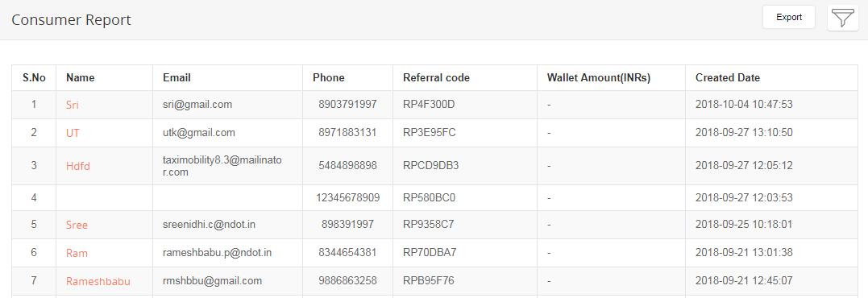Viewport: 868px width, 298px height.
Task: Open consumer Sri's profile link
Action: pos(73,105)
